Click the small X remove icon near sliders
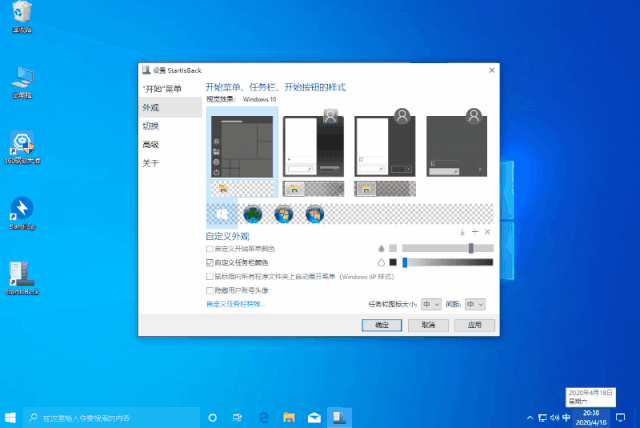This screenshot has width=640, height=428. [x=487, y=232]
